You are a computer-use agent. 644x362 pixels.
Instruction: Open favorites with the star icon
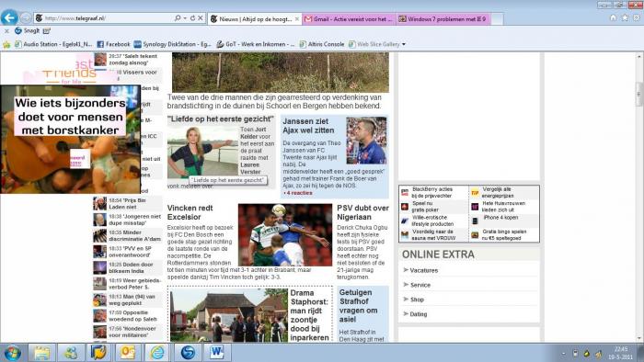point(625,18)
